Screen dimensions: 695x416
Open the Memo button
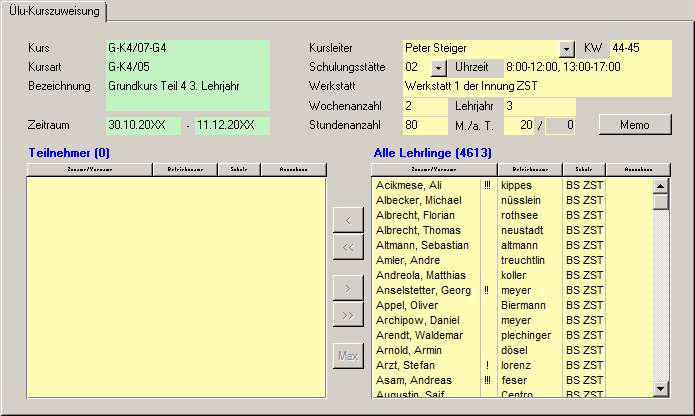click(635, 125)
